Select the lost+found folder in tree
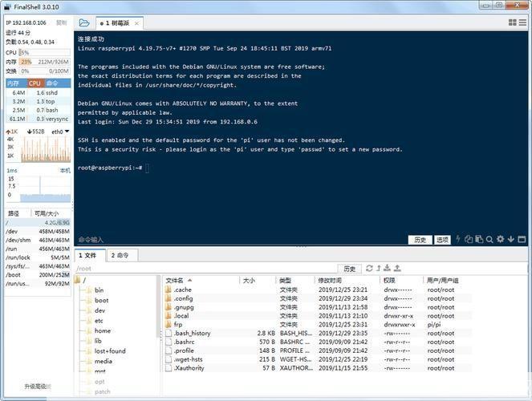The image size is (532, 401). coord(106,351)
